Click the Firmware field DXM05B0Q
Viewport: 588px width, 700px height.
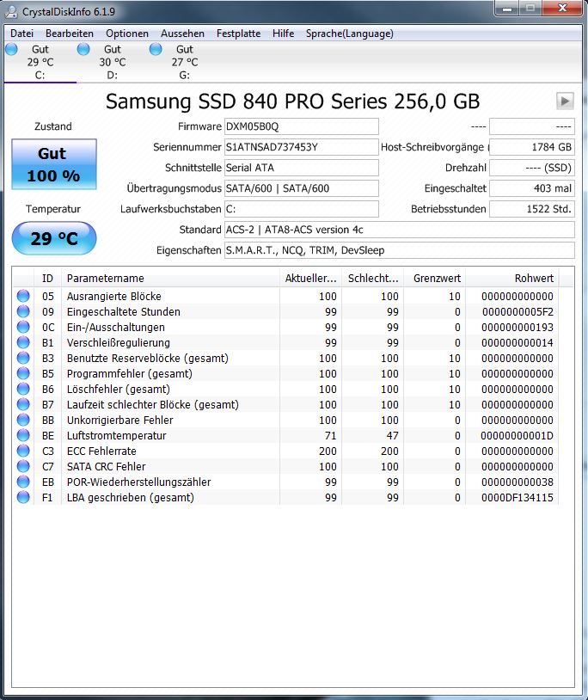pos(302,126)
